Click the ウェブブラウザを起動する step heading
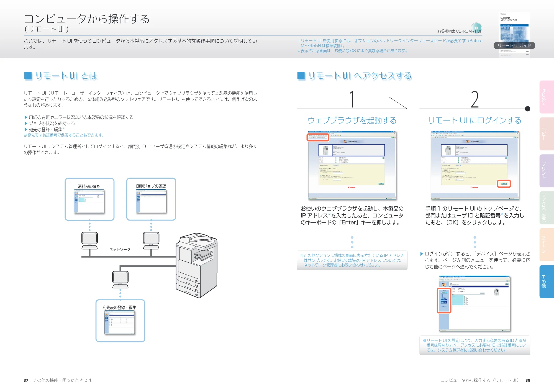Image resolution: width=554 pixels, height=392 pixels. [x=352, y=120]
